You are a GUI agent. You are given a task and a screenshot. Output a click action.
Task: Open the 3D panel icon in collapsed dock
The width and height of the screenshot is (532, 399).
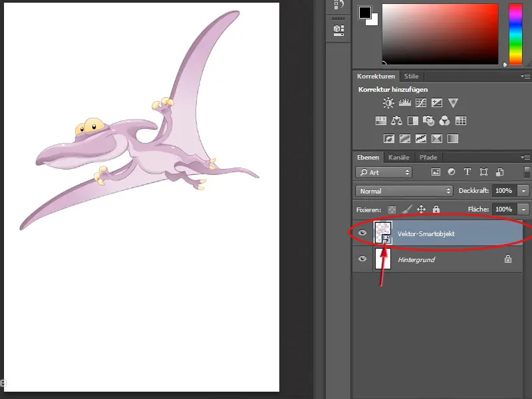click(x=338, y=30)
